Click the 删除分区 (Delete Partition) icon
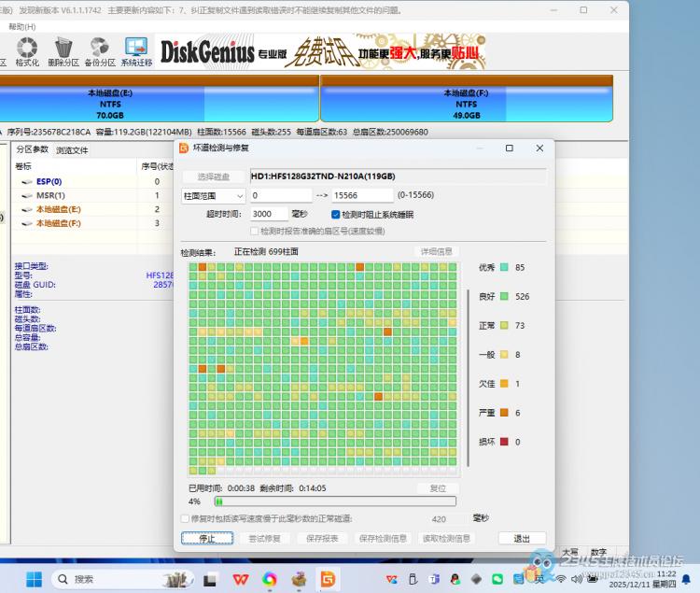700x593 pixels. (63, 52)
